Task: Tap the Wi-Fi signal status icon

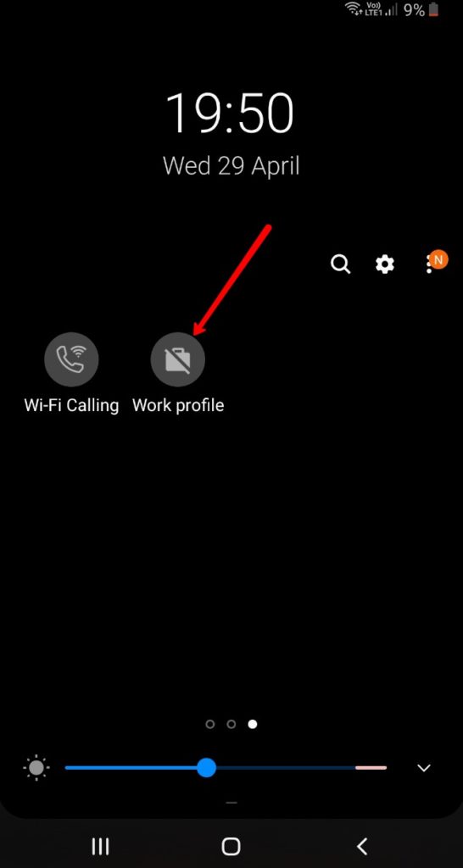Action: (353, 8)
